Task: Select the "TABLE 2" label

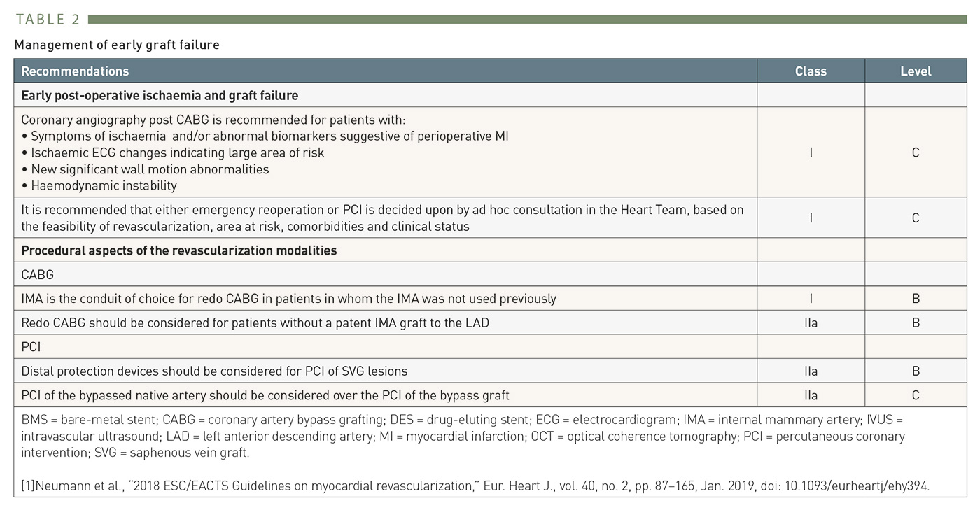Action: [x=48, y=20]
